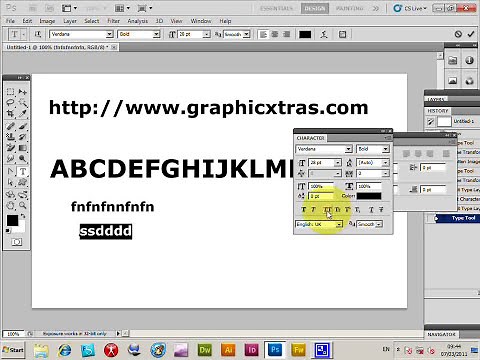Screen dimensions: 480x360
Task: Select the History Brush tool
Action: (x=22, y=137)
